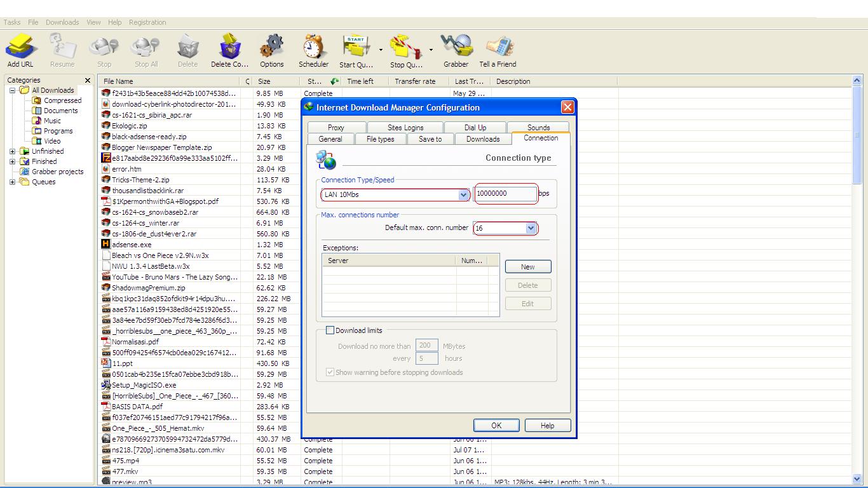The image size is (868, 488).
Task: Expand the Queues tree node
Action: coord(12,182)
